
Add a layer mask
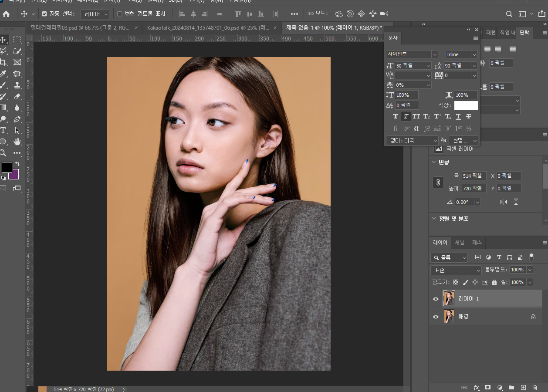[488, 387]
